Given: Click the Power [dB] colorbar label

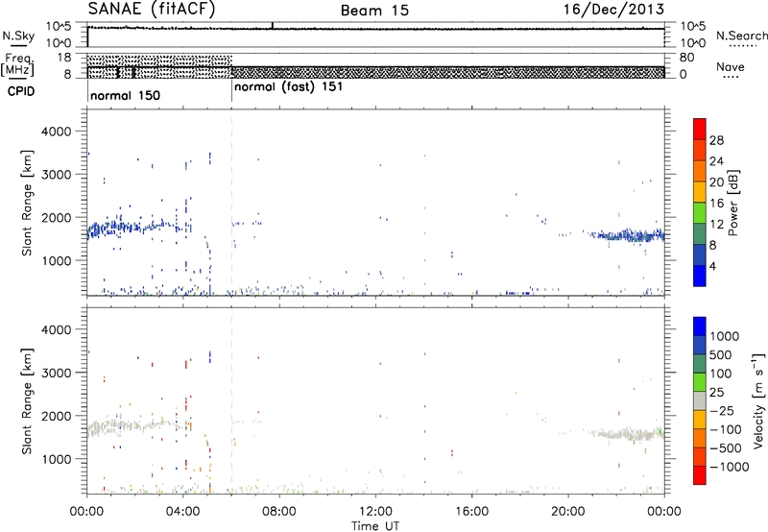Looking at the screenshot, I should coord(732,203).
